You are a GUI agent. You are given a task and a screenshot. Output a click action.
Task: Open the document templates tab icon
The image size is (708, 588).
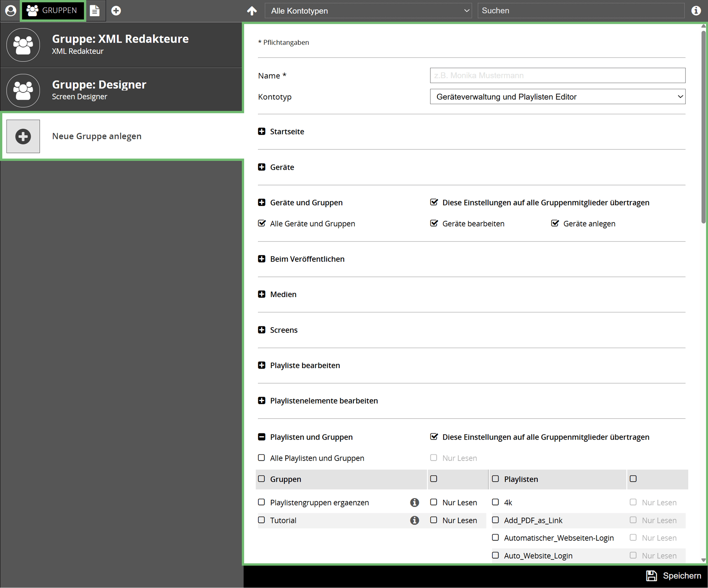tap(95, 11)
